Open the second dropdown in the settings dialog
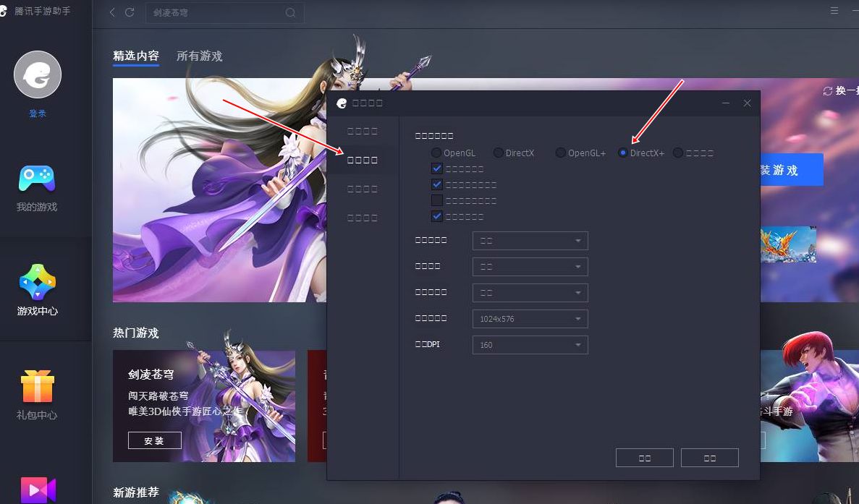This screenshot has width=859, height=504. click(530, 267)
